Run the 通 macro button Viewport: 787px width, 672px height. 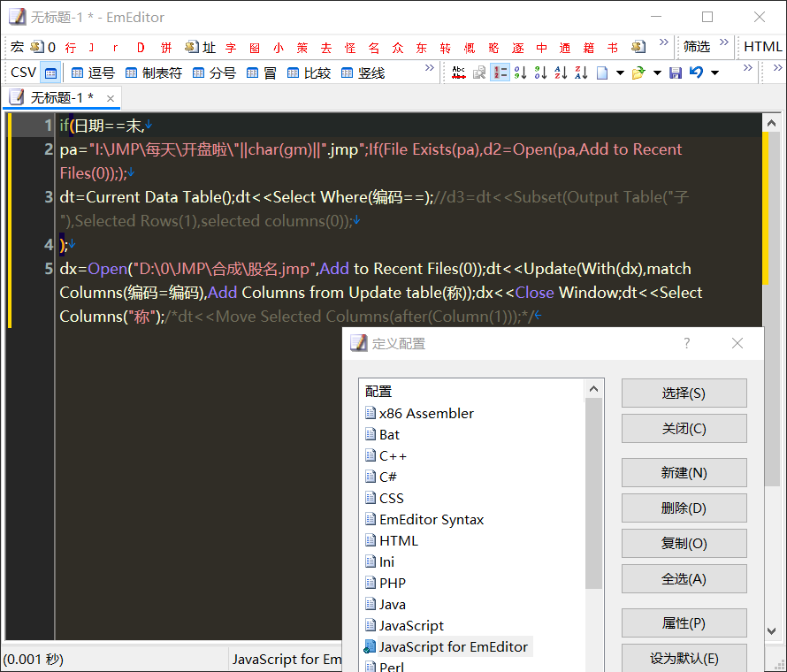tap(565, 48)
